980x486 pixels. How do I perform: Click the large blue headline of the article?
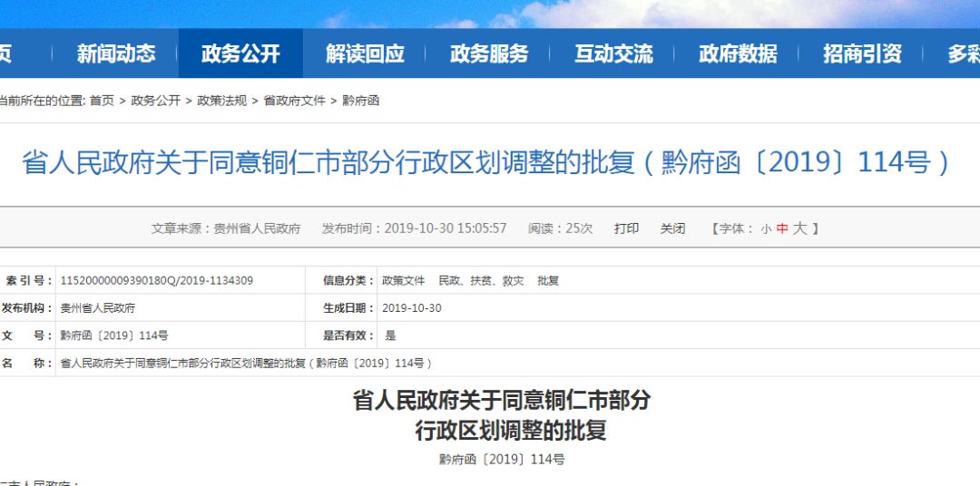(x=486, y=163)
